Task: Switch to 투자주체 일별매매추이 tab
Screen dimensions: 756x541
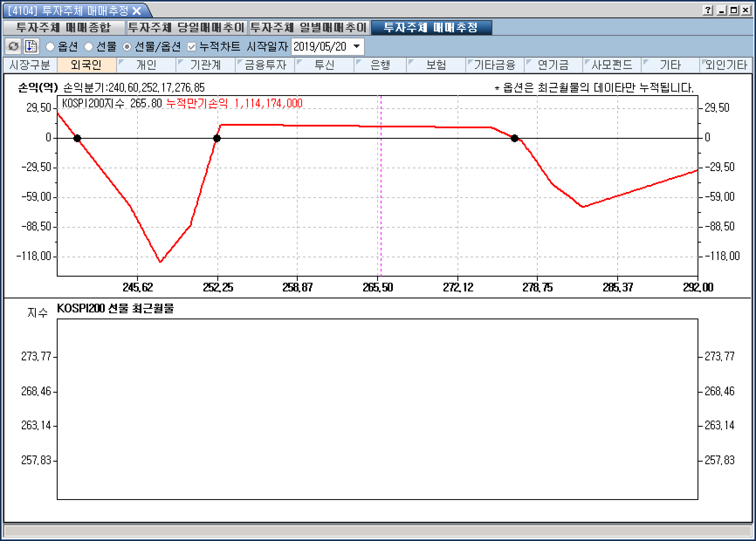Action: click(x=309, y=27)
